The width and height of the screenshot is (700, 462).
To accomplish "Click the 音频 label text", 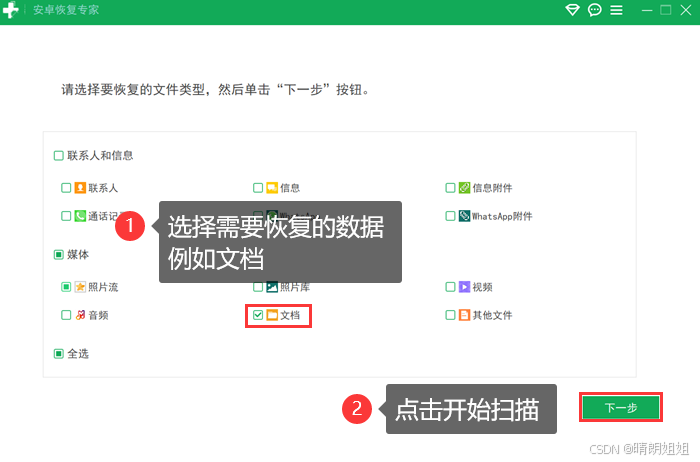I will click(98, 315).
